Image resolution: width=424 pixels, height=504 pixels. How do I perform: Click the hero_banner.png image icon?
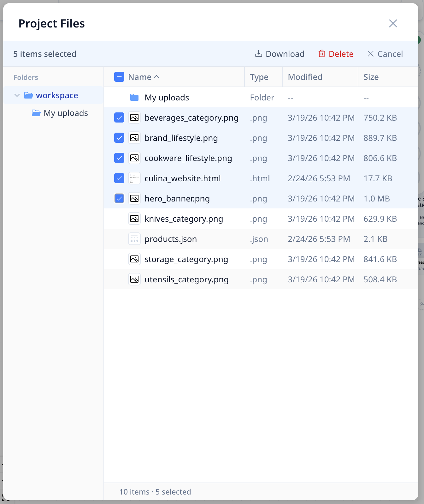134,199
